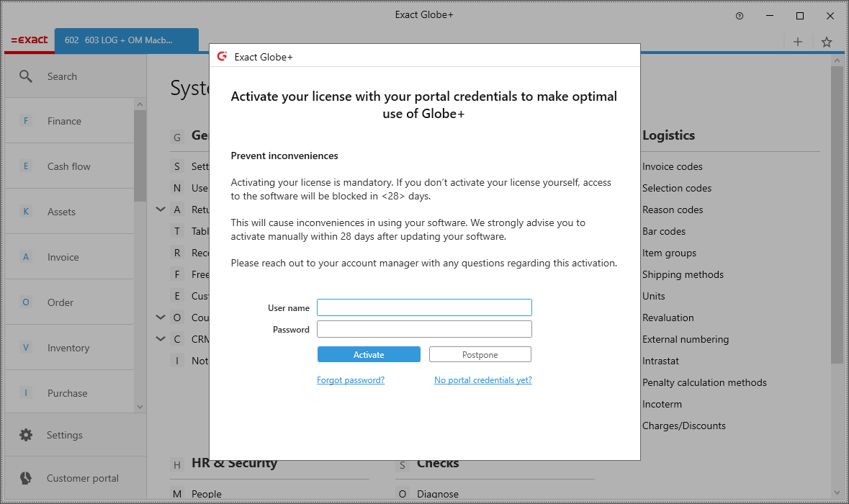Open the Order module
The width and height of the screenshot is (849, 504).
[69, 302]
